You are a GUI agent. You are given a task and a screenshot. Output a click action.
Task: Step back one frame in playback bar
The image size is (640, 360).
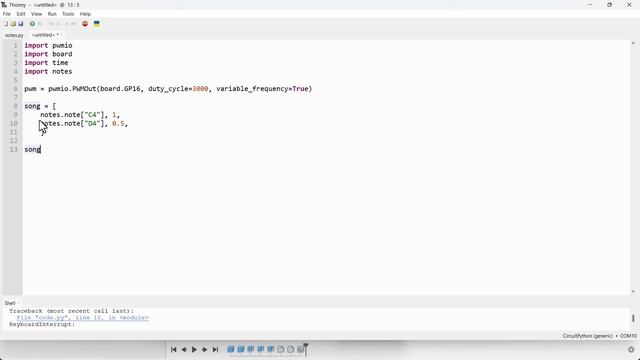184,349
